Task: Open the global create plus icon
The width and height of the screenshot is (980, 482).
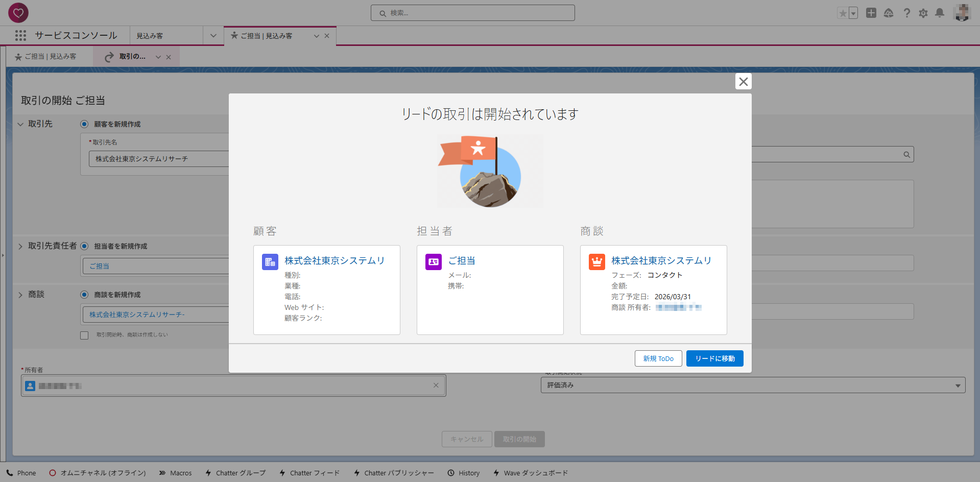Action: click(871, 13)
